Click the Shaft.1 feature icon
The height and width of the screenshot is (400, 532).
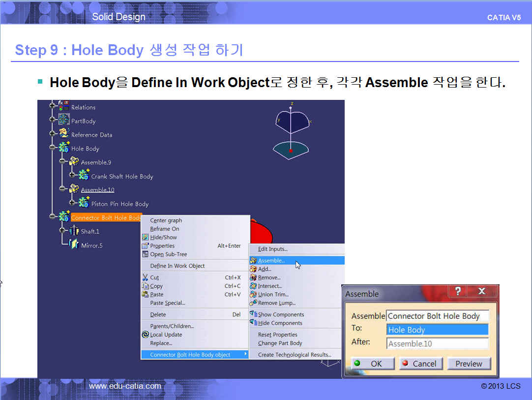(x=74, y=231)
